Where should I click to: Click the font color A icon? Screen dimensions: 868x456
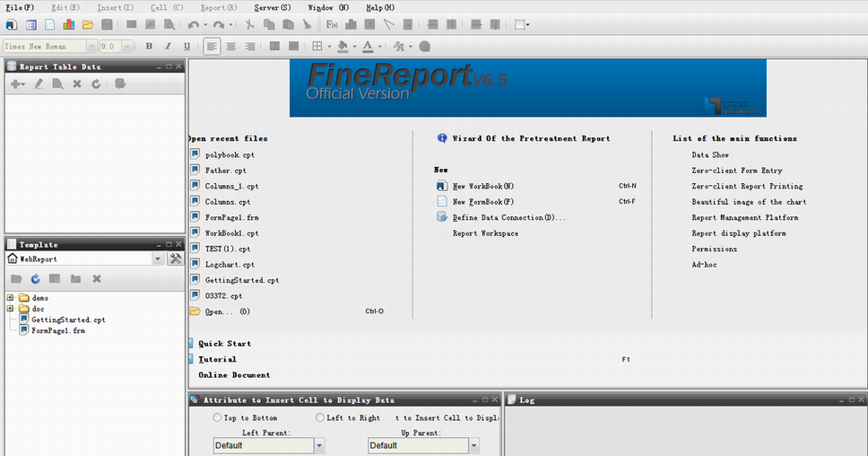(369, 47)
